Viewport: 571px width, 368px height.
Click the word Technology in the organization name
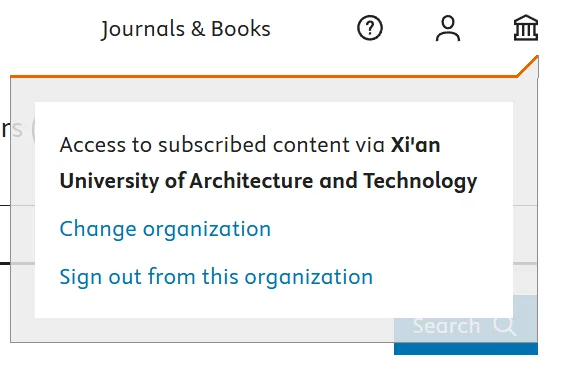tap(420, 181)
